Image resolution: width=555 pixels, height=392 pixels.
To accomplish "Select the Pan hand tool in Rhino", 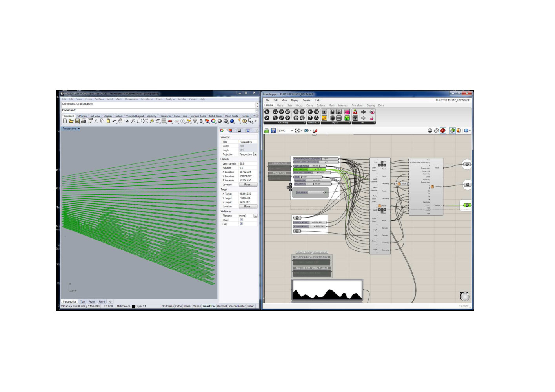I will 120,121.
